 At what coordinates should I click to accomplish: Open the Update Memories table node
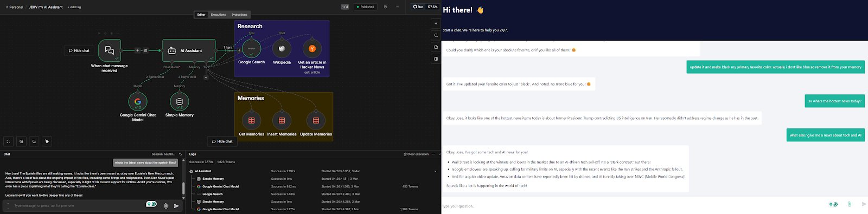tap(316, 120)
